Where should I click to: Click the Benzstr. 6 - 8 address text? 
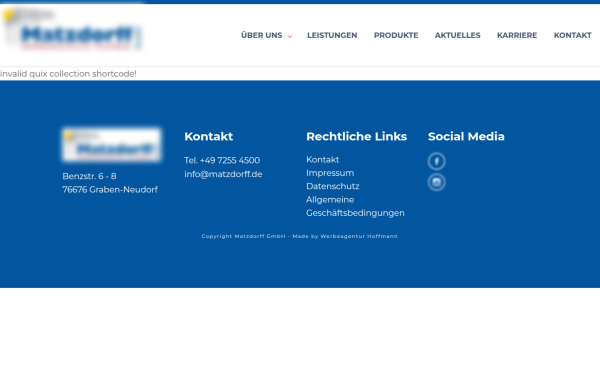click(x=89, y=176)
